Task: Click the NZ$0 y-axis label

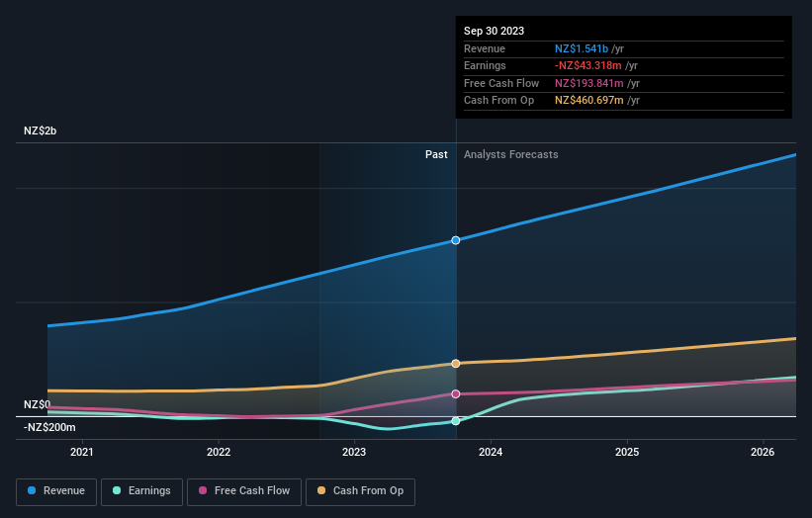Action: [38, 404]
